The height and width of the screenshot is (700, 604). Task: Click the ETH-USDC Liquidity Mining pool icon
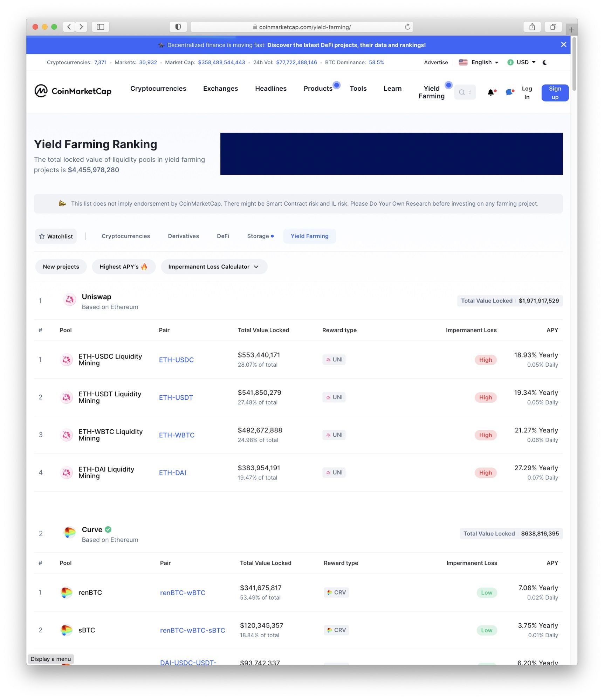66,360
